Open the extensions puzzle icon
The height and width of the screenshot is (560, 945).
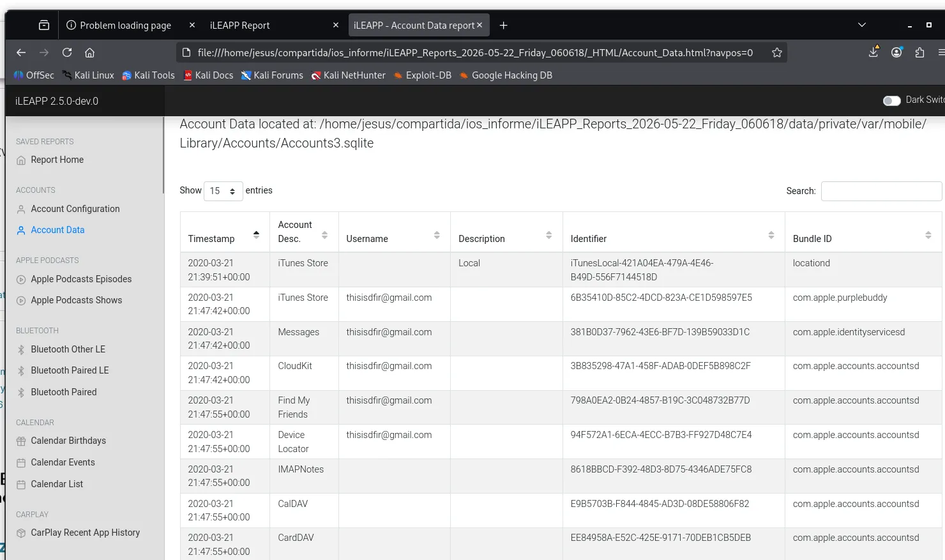[x=919, y=52]
